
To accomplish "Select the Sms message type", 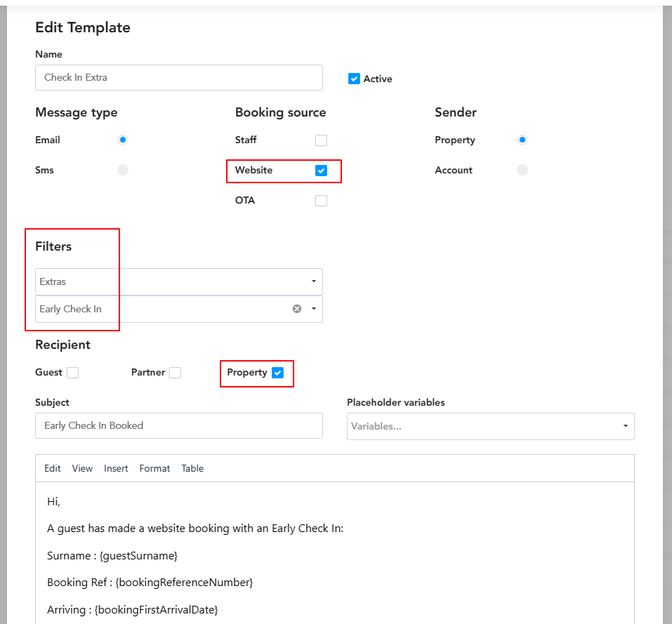I will pos(123,170).
